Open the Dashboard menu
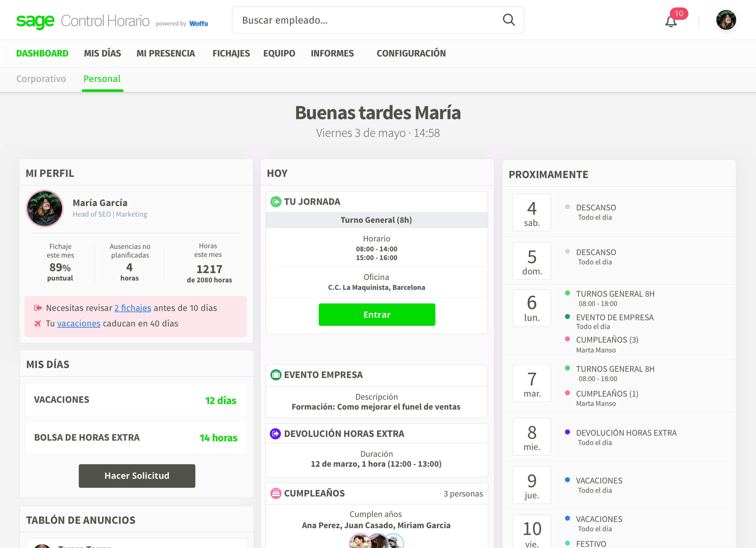756x548 pixels. [x=42, y=53]
